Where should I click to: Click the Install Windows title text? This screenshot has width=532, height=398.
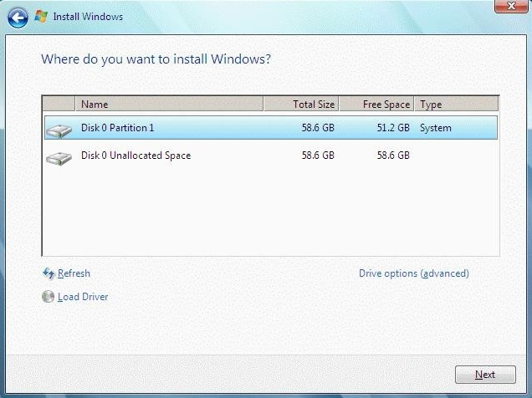coord(88,17)
